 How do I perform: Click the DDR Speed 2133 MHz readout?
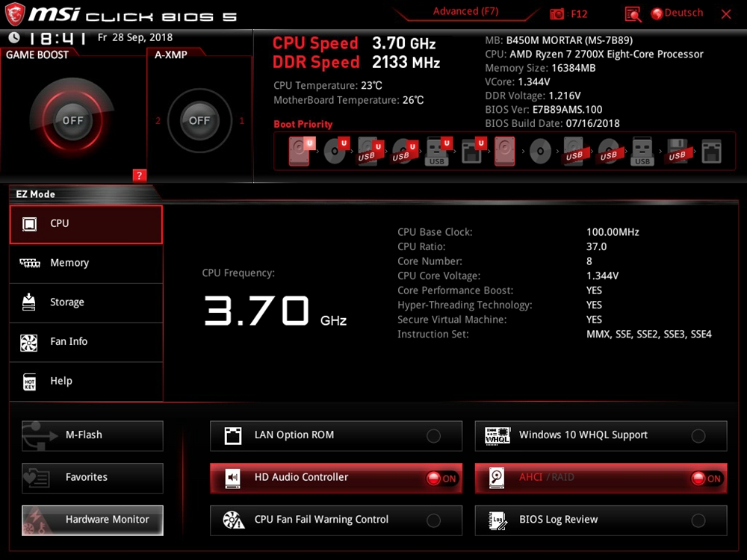[x=356, y=63]
